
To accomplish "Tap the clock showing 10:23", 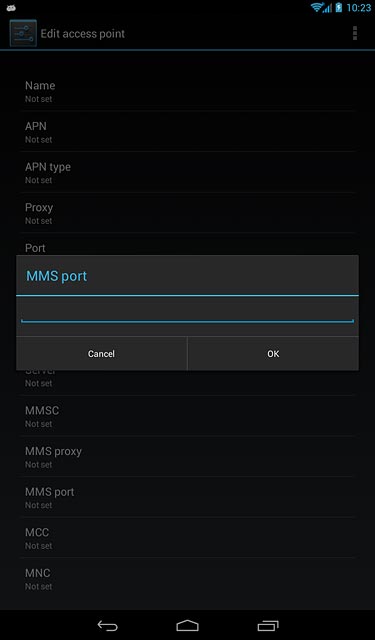I will pyautogui.click(x=359, y=8).
